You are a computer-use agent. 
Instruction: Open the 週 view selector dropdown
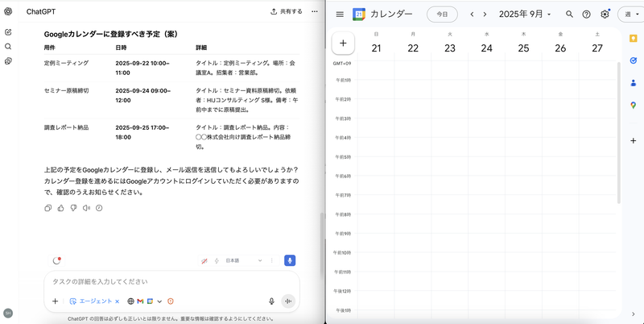coord(630,15)
